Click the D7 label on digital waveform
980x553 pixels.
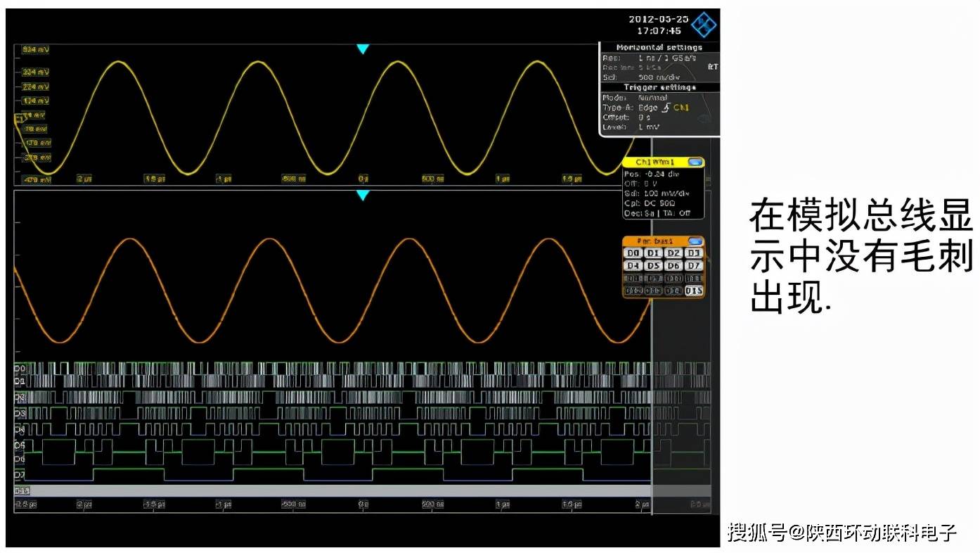[20, 475]
